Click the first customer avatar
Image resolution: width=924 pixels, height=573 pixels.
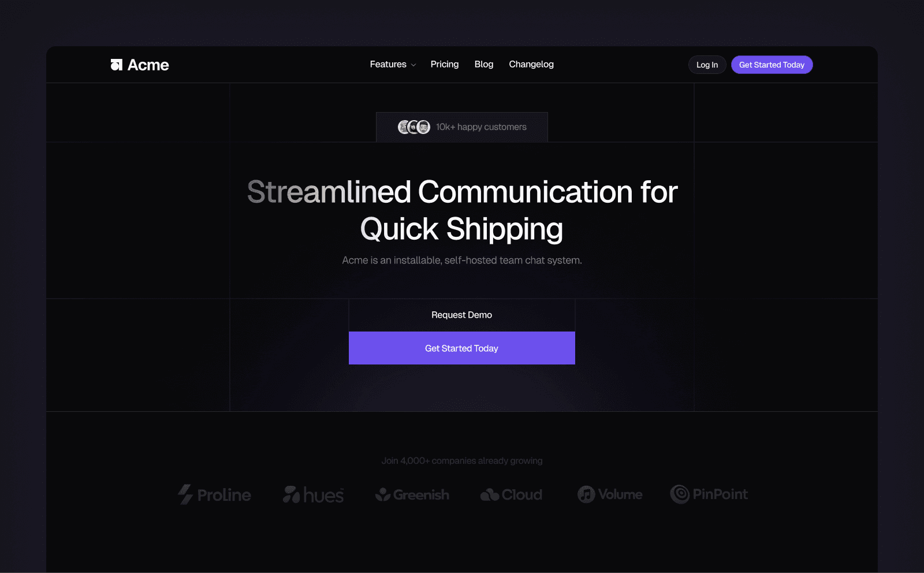point(404,127)
